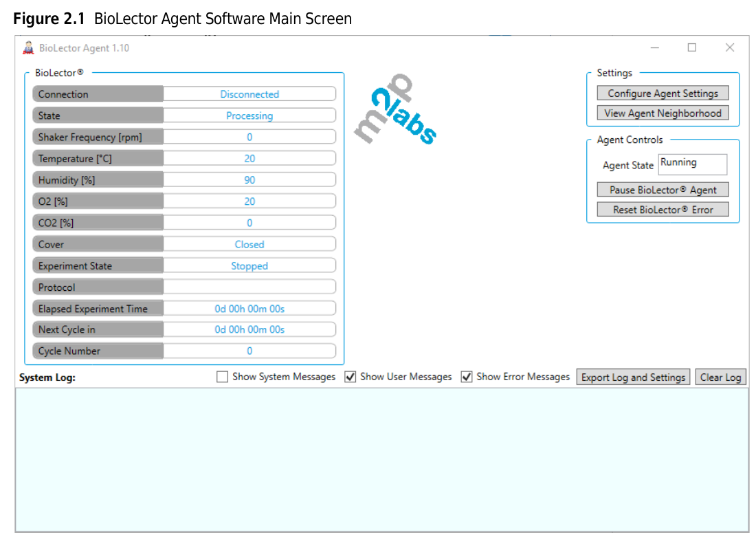The width and height of the screenshot is (756, 550).
Task: Click the Next Cycle in label
Action: coord(98,329)
